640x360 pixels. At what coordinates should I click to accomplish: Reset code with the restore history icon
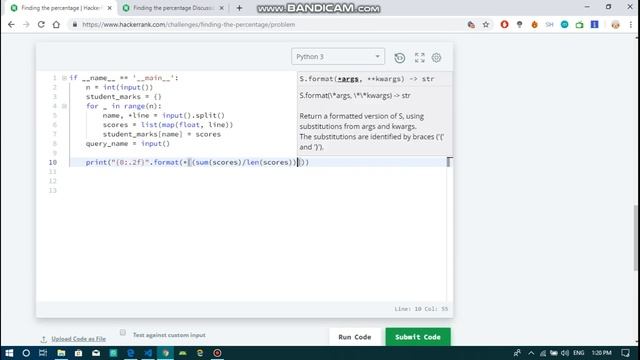[400, 58]
